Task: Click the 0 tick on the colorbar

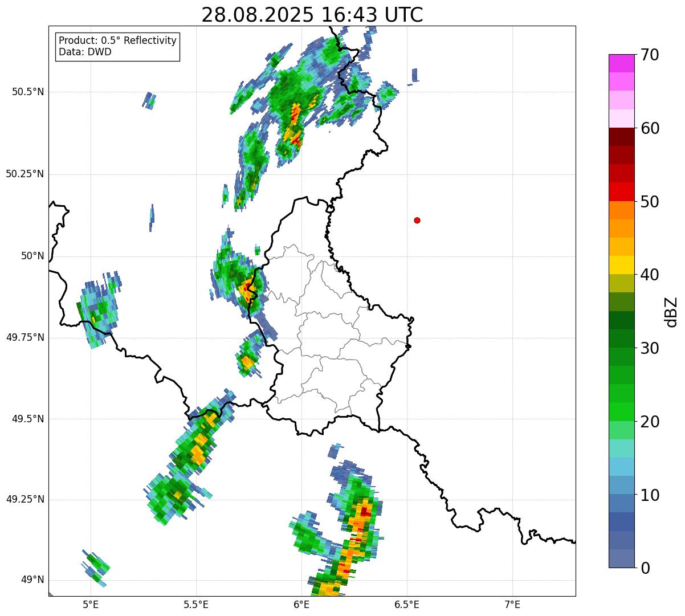Action: (x=646, y=568)
